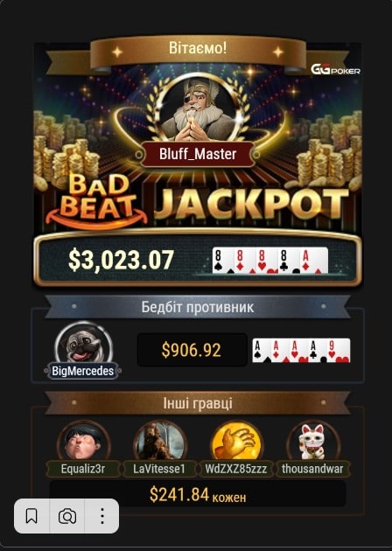Tap the $241.84 each prize bar
Viewport: 392px width, 551px height.
pos(198,494)
